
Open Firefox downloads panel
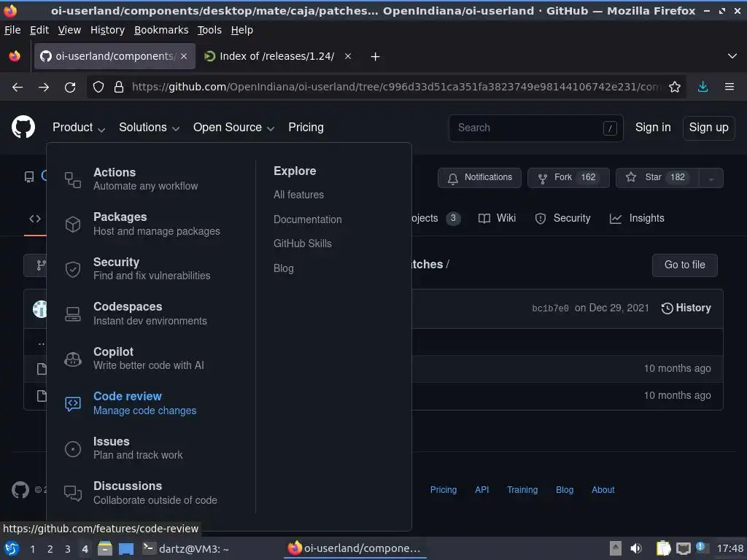[x=703, y=87]
